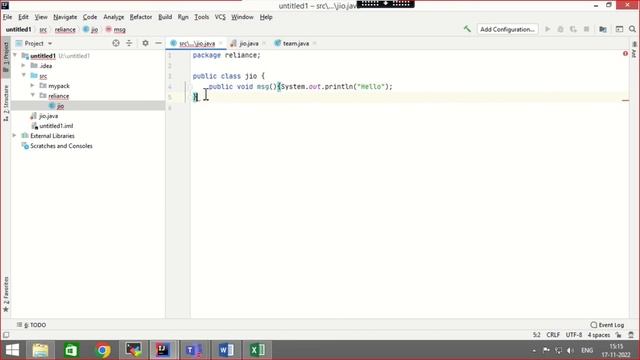
Task: Click the Windows Start button
Action: [x=12, y=350]
